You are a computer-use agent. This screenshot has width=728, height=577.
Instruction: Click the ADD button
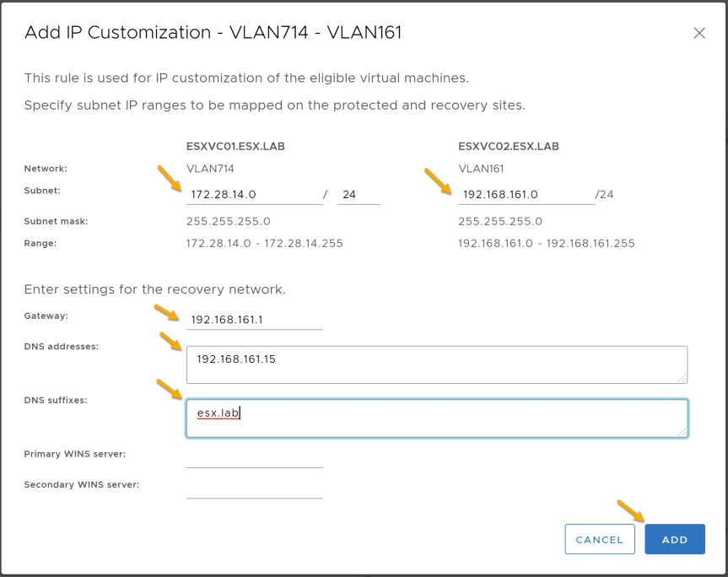coord(675,539)
